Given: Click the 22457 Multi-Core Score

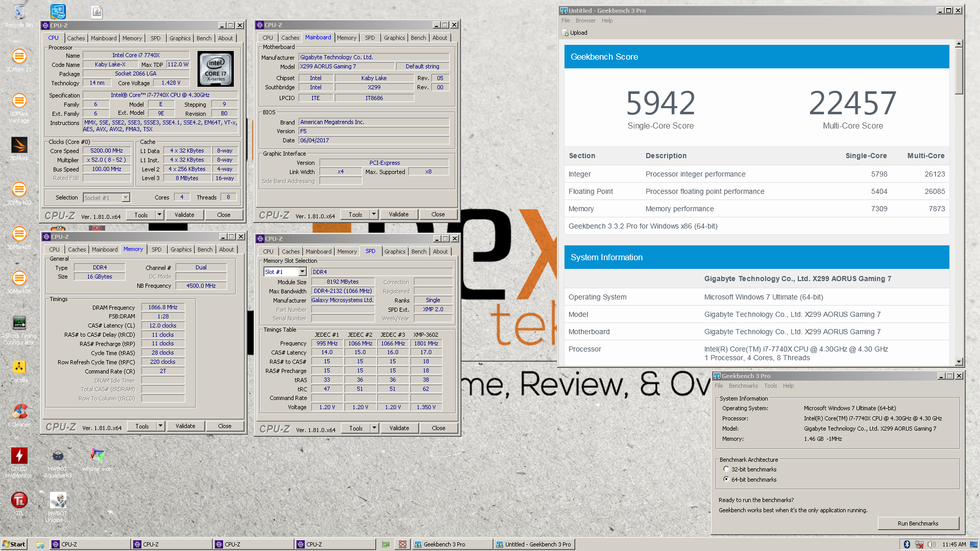Looking at the screenshot, I should point(852,103).
